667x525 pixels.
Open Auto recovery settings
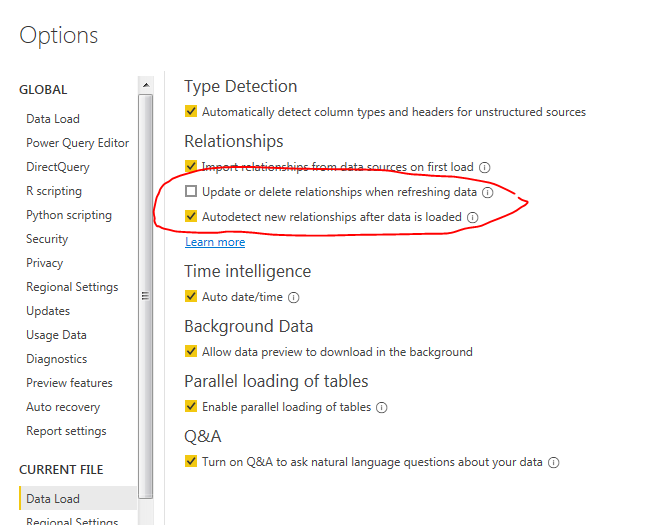(x=63, y=407)
